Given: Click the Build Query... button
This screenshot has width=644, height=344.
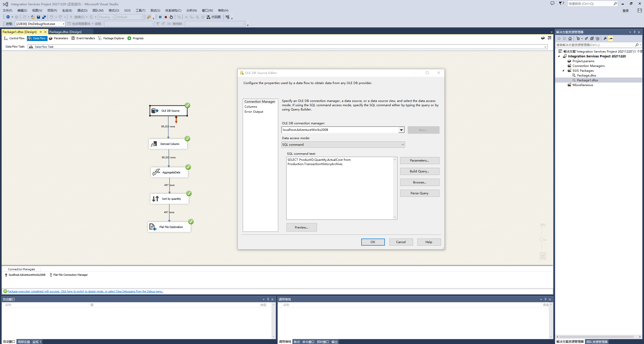Looking at the screenshot, I should point(419,171).
